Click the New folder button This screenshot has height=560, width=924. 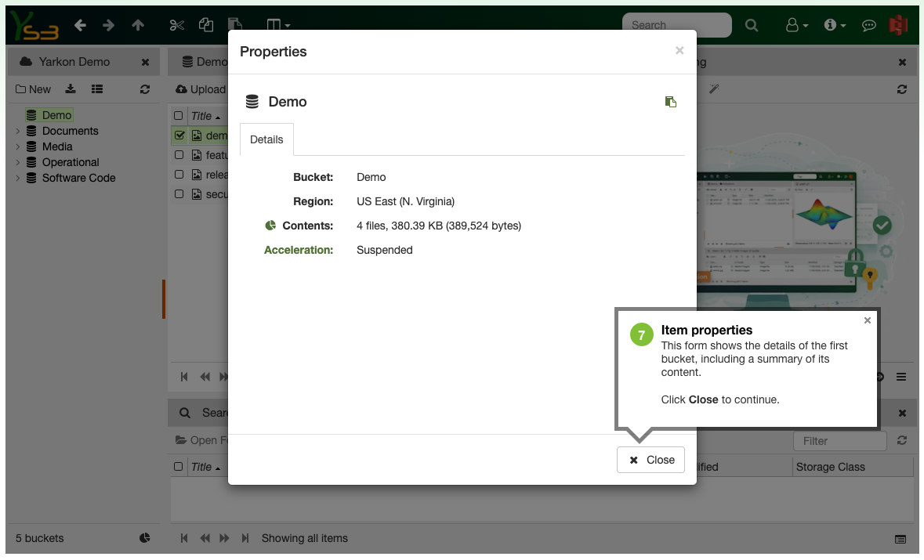click(x=34, y=89)
